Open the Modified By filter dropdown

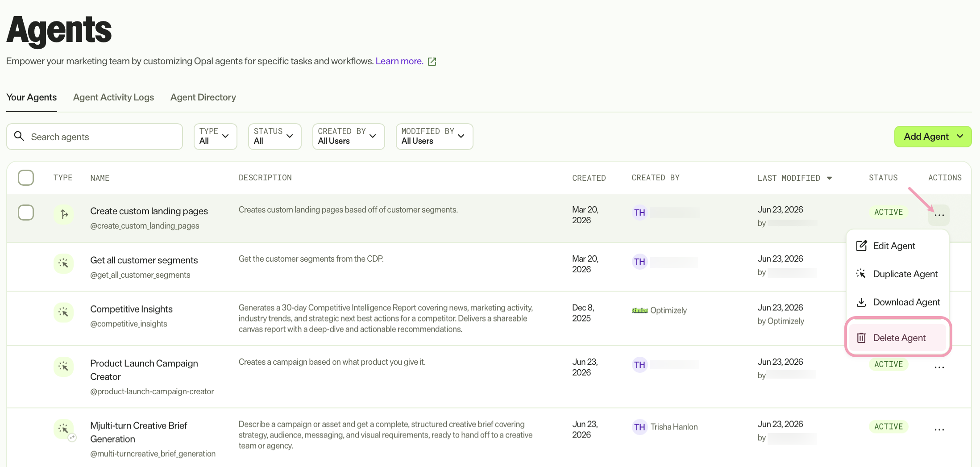tap(434, 137)
